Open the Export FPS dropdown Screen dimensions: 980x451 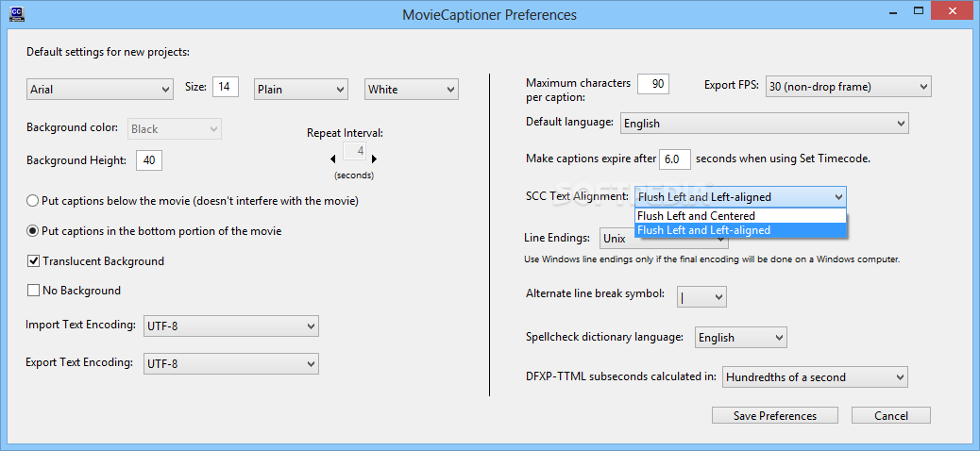coord(849,87)
